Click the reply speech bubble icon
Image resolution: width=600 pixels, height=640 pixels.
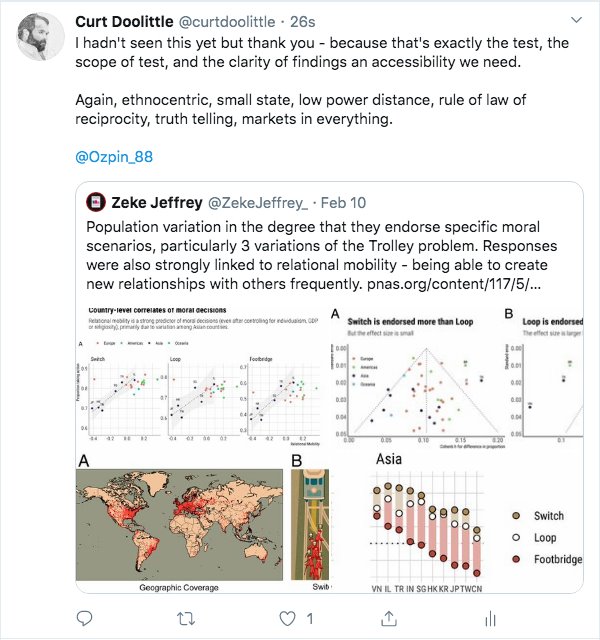point(84,618)
